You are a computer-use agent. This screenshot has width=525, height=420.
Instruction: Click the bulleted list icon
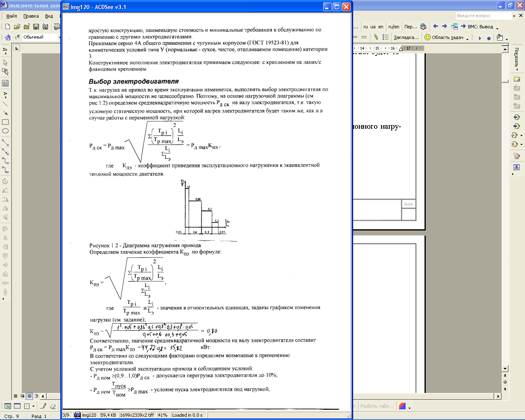click(386, 37)
